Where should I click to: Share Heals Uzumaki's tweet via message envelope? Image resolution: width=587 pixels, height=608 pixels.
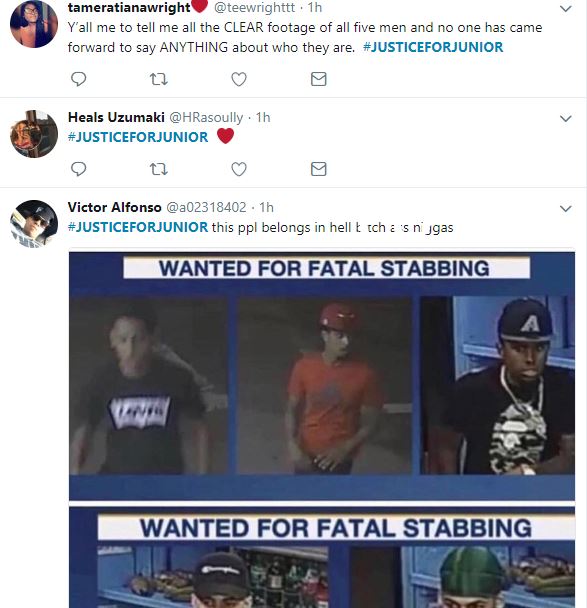pos(319,169)
